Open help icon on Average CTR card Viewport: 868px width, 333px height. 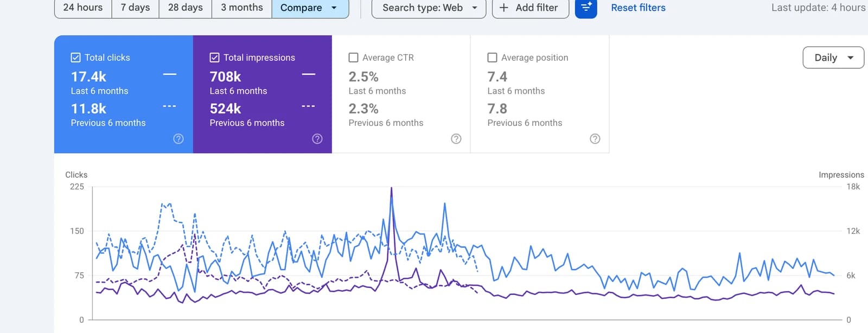click(456, 139)
